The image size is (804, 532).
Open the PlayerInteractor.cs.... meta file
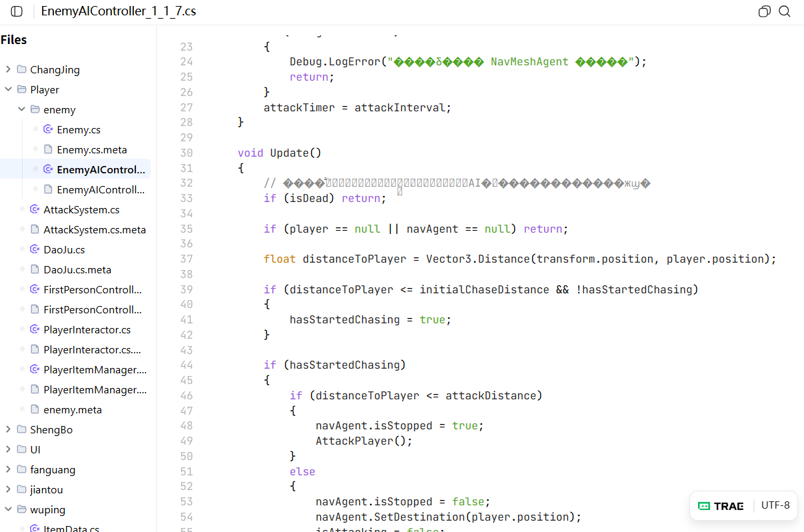click(x=92, y=349)
